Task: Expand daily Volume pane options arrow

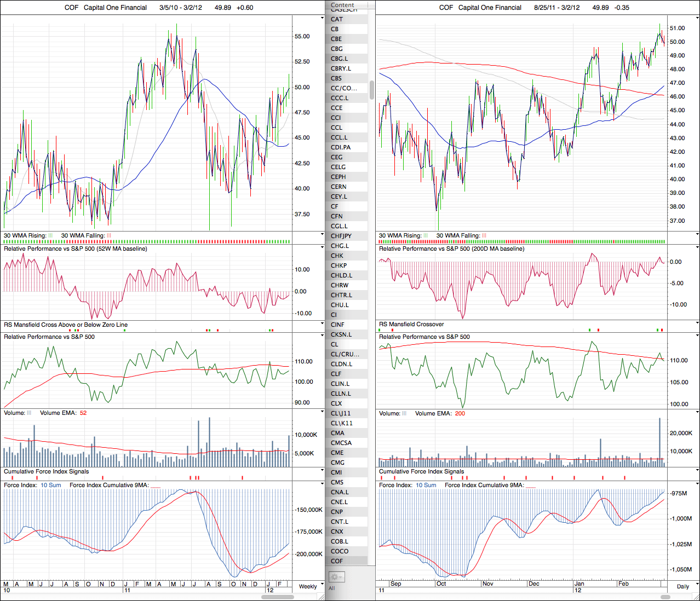Action: point(697,412)
